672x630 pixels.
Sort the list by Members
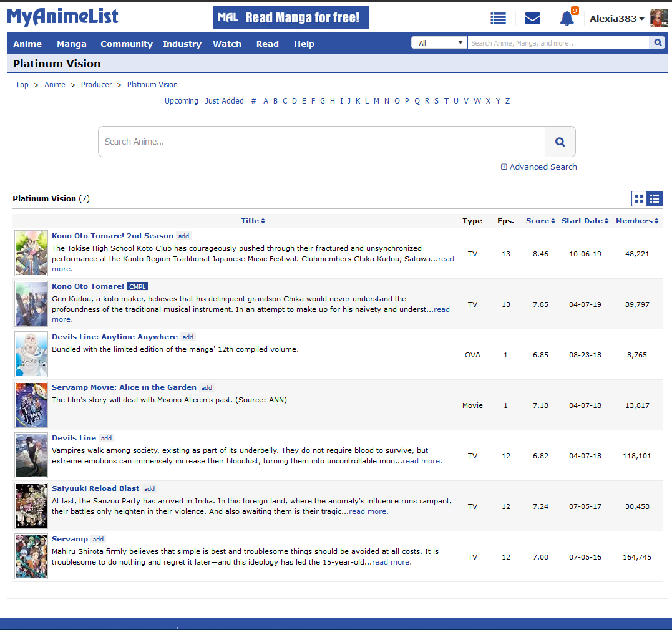[637, 221]
